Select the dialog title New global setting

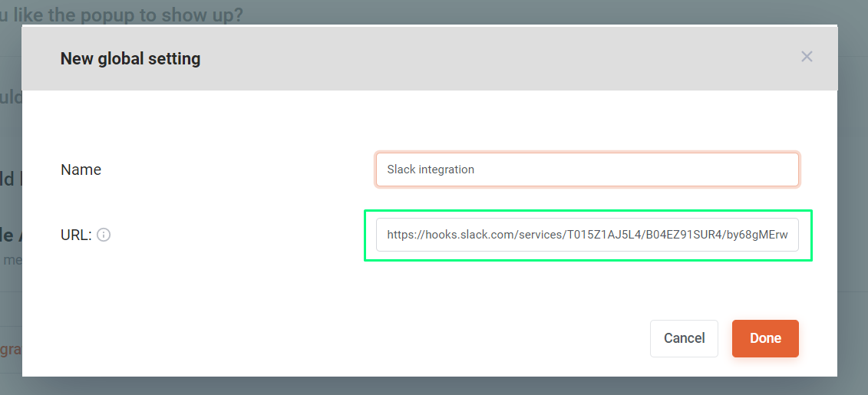[x=130, y=58]
